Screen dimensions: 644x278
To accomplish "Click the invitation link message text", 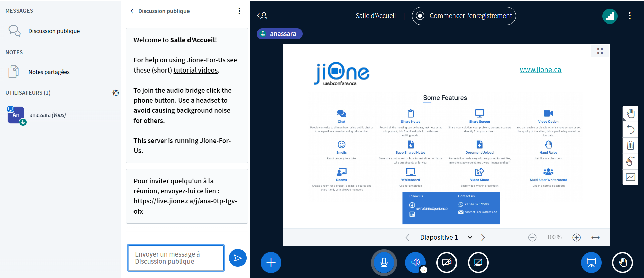I will (x=185, y=196).
